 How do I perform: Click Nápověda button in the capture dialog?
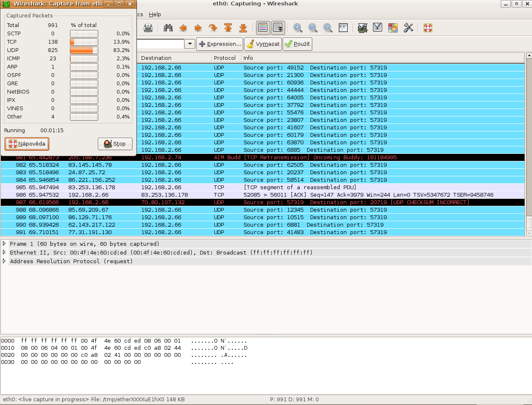pyautogui.click(x=27, y=144)
